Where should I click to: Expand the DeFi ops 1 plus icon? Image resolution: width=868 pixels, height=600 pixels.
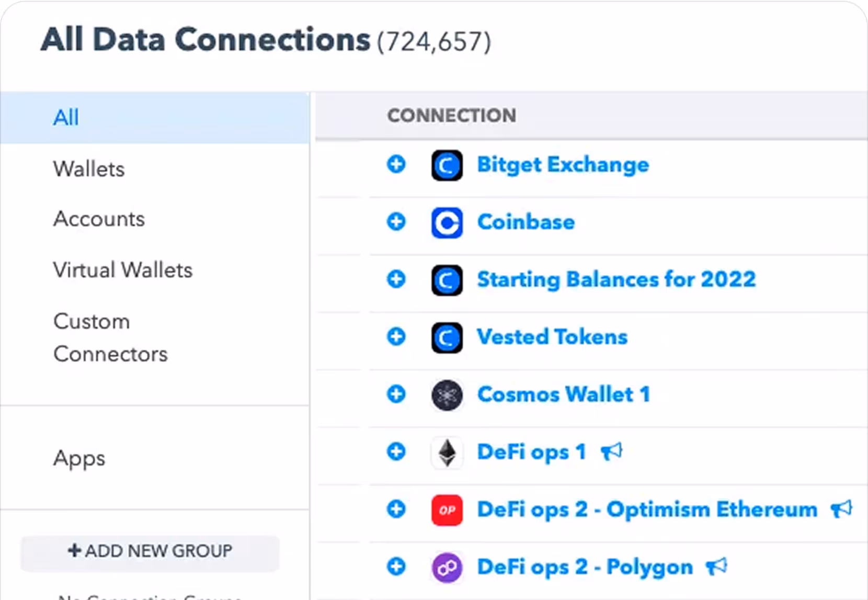click(396, 451)
